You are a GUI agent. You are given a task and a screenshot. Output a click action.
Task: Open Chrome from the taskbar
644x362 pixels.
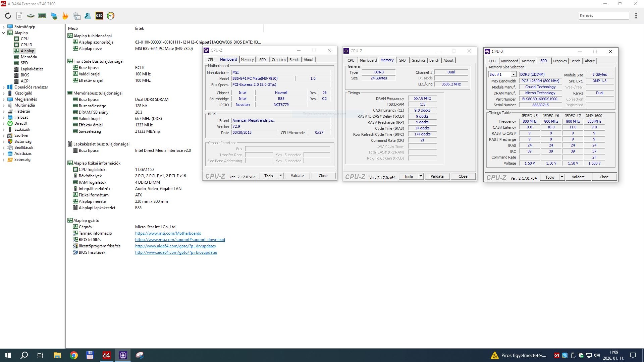(x=74, y=355)
